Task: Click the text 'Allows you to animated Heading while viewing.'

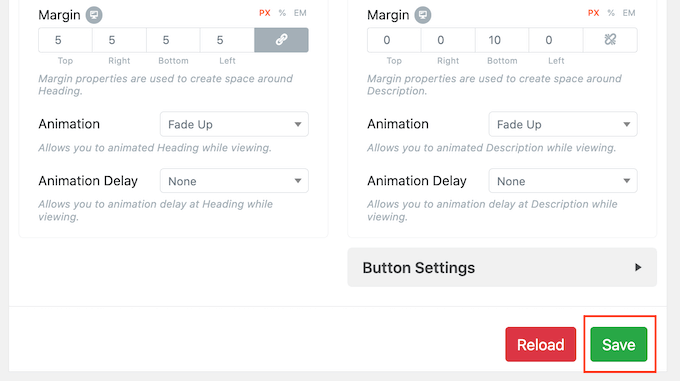Action: pyautogui.click(x=155, y=148)
